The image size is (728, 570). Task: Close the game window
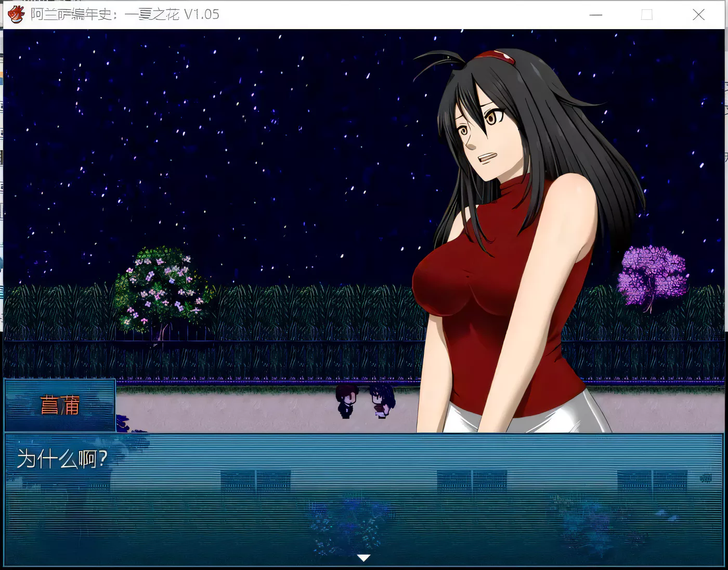click(x=699, y=15)
